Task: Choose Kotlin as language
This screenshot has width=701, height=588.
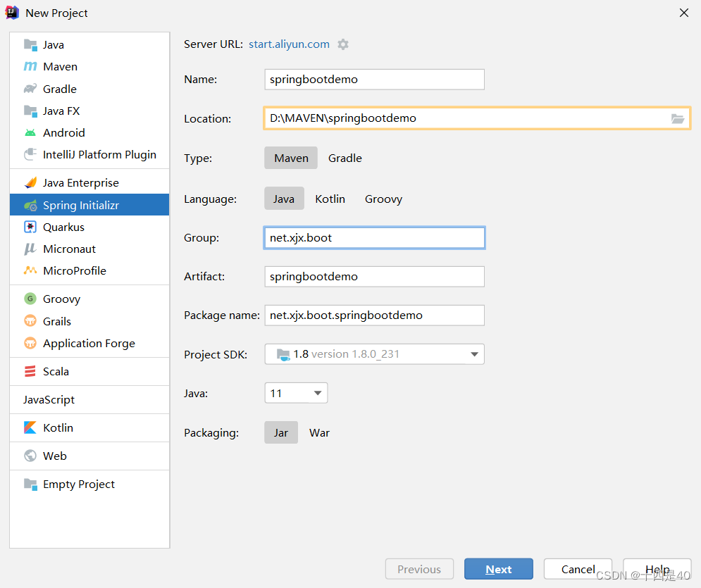Action: click(330, 199)
